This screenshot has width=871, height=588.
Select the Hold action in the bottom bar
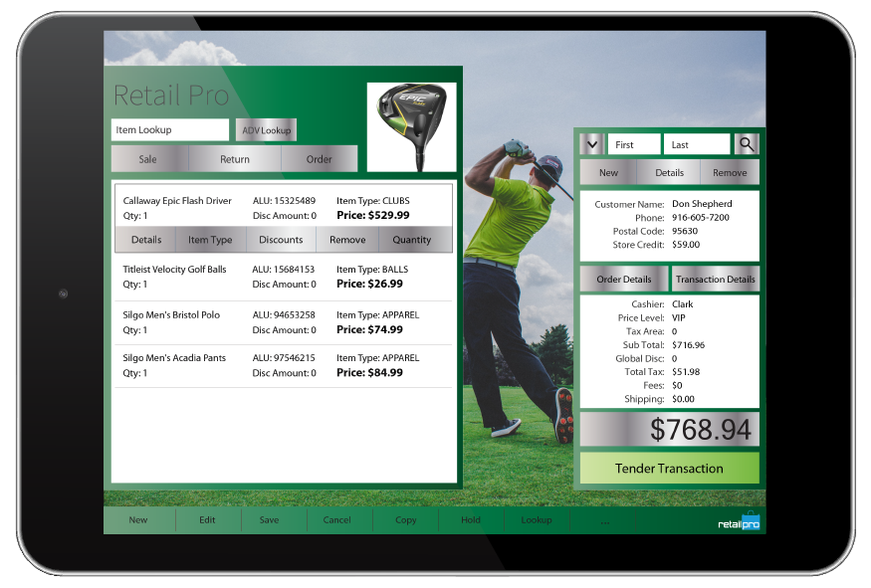point(470,519)
